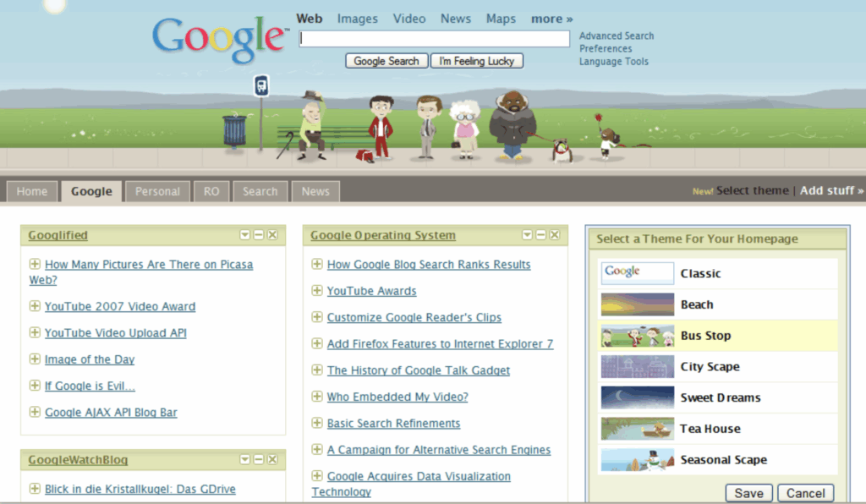
Task: Close the Google Operating System widget
Action: coord(556,235)
